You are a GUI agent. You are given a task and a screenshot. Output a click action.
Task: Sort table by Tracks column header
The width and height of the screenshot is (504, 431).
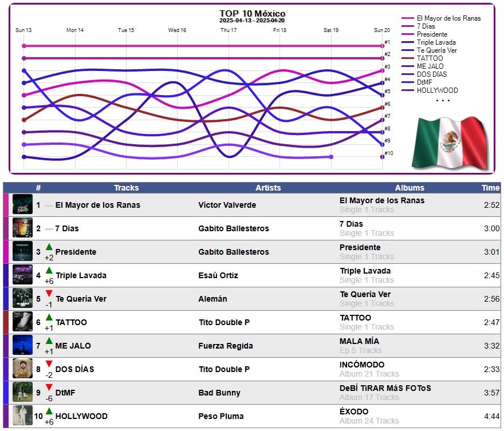pos(127,188)
